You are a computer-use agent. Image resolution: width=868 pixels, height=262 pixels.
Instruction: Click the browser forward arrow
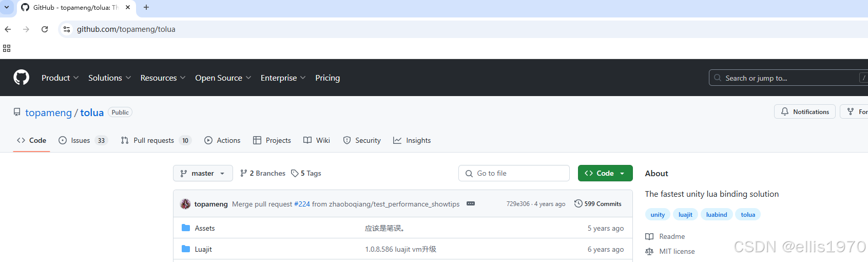coord(26,29)
